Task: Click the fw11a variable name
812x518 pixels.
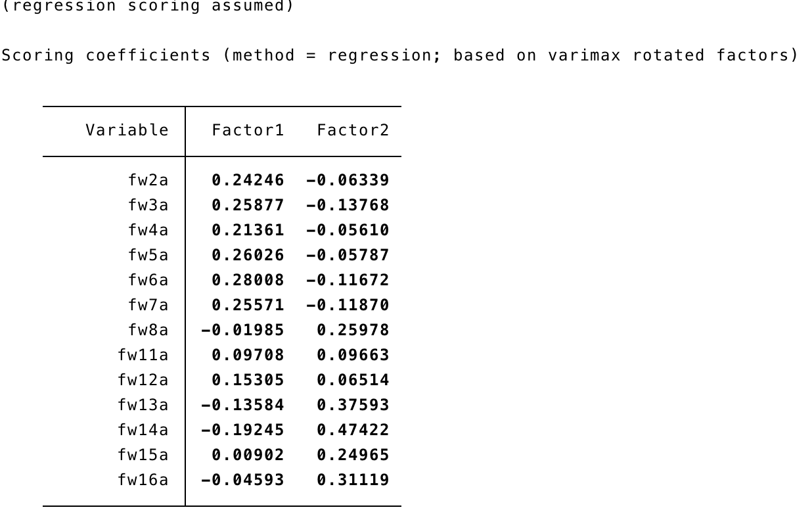Action: click(143, 355)
